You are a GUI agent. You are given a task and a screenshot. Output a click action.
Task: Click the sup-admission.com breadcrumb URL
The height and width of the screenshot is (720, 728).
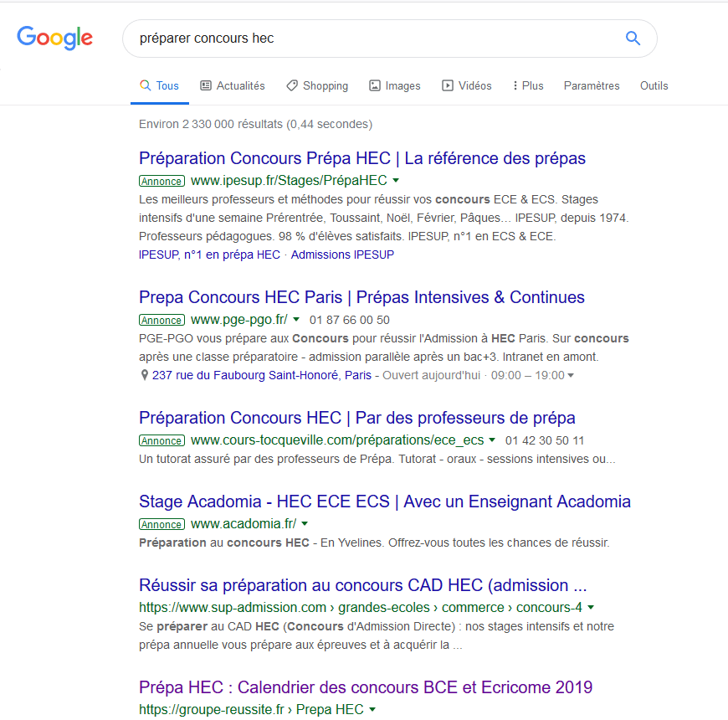[x=361, y=607]
